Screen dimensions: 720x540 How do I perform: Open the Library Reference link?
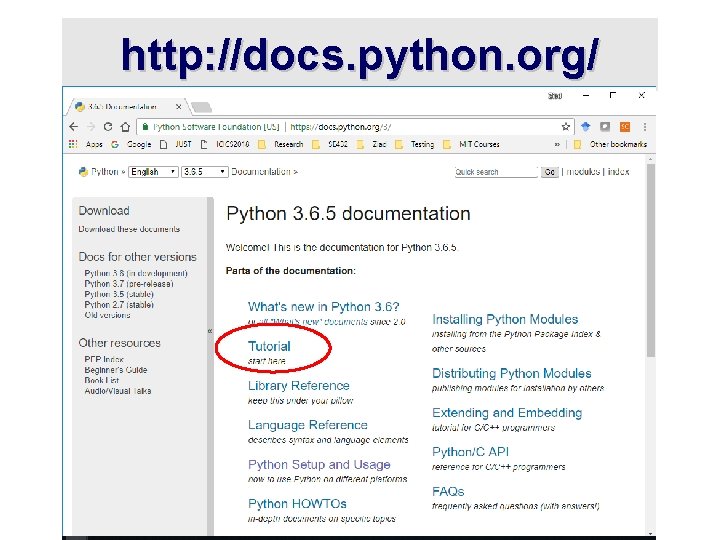click(x=298, y=386)
